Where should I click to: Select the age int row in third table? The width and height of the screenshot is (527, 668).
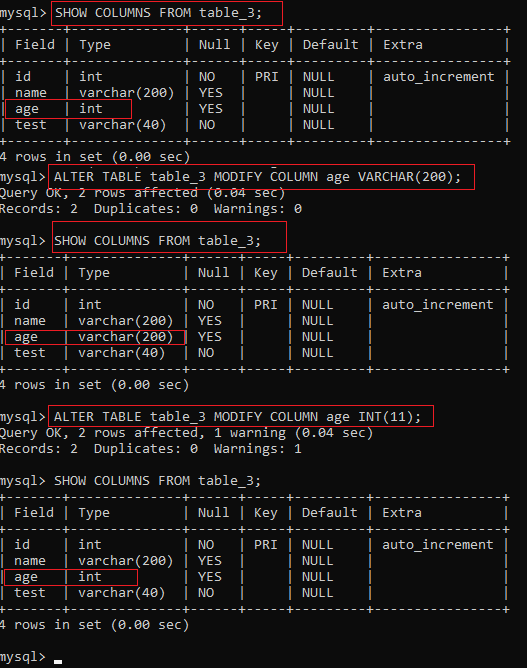point(254,577)
